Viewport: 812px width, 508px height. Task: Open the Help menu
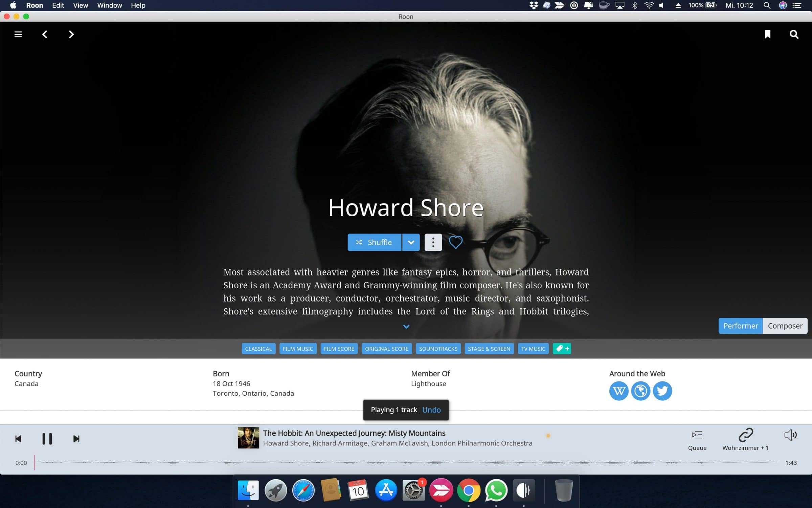tap(138, 5)
